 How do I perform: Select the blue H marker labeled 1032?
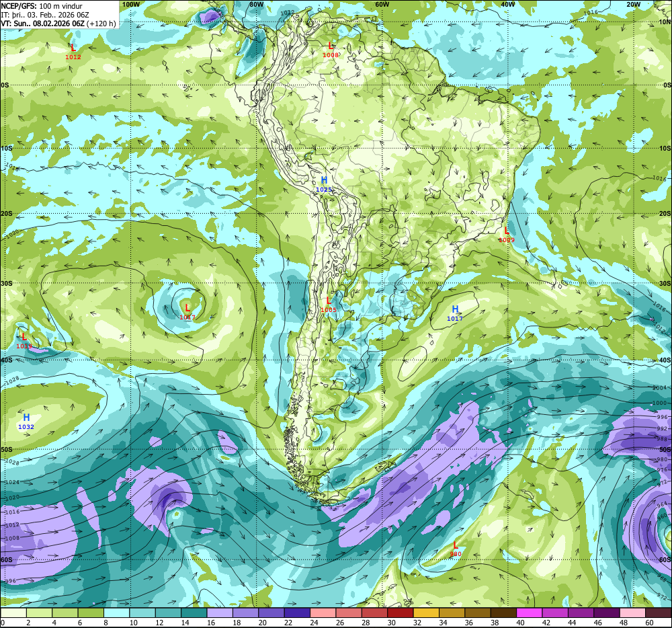point(26,418)
